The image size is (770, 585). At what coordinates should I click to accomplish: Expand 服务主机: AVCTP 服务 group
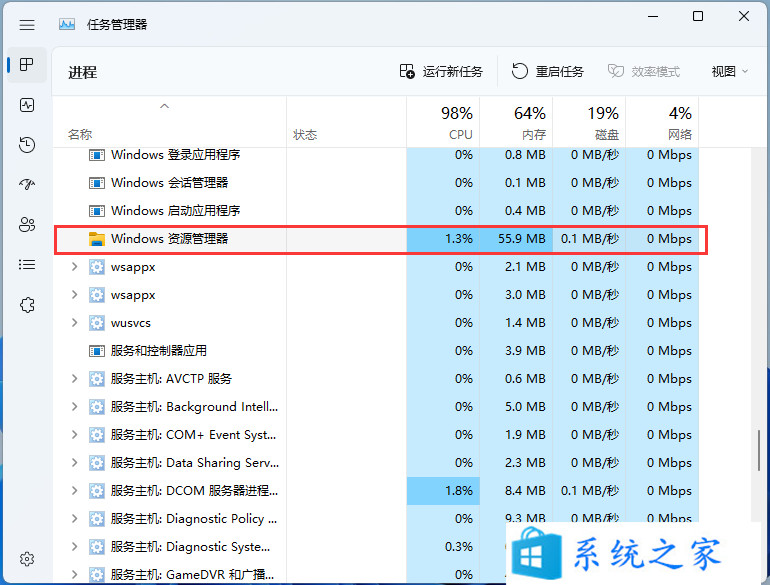click(x=74, y=379)
